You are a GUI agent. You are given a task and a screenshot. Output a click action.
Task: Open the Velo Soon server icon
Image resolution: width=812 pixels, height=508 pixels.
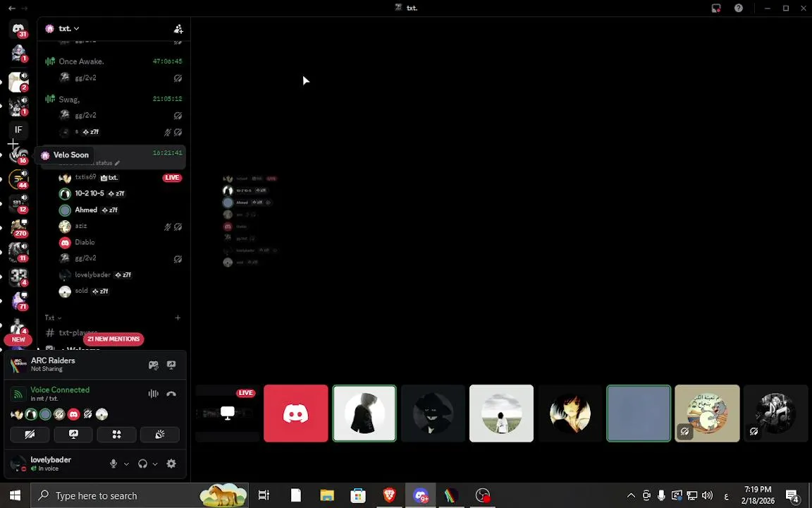point(18,155)
